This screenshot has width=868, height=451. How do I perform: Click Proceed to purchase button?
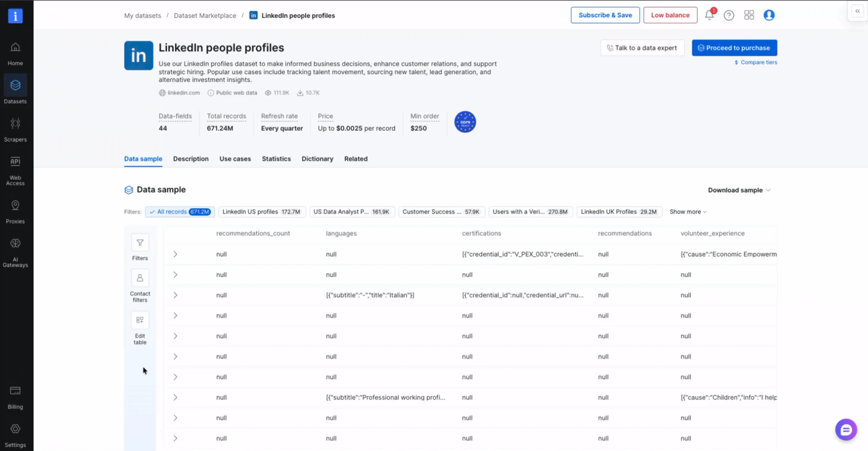click(734, 47)
